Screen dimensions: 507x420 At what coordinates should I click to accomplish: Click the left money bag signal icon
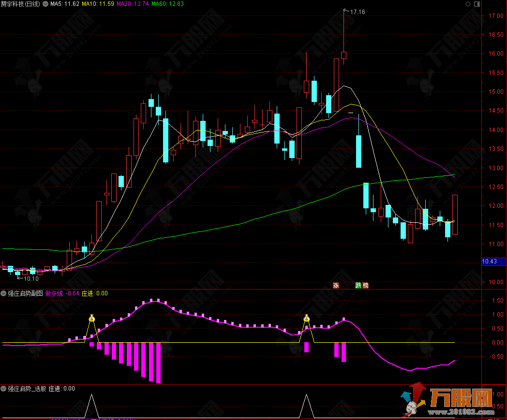coord(92,318)
